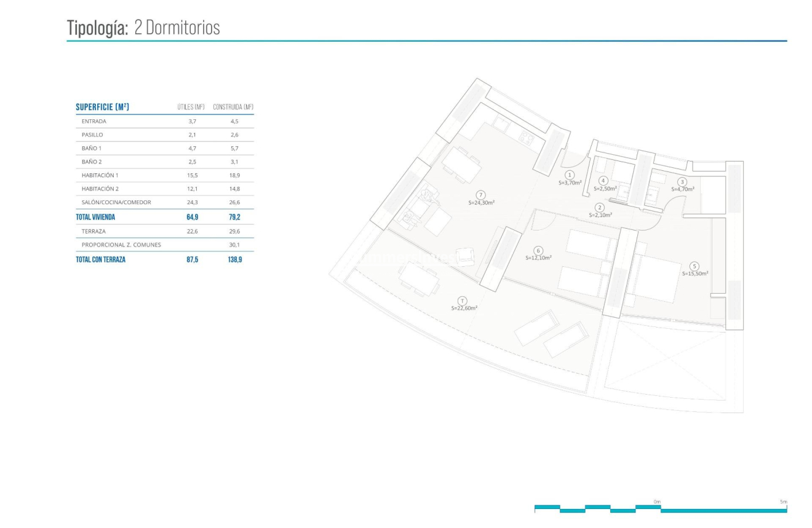Click the 'Tipología: 2 Dormitorios' title
The image size is (812, 528).
[x=143, y=28]
